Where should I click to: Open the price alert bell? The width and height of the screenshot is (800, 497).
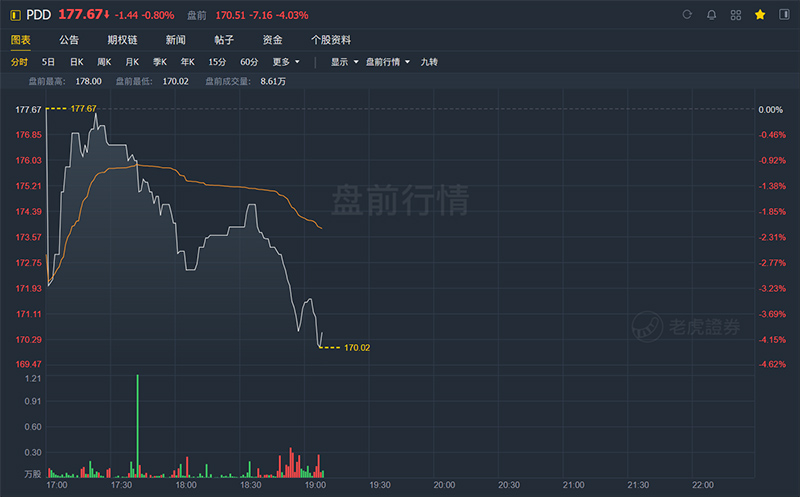coord(711,15)
